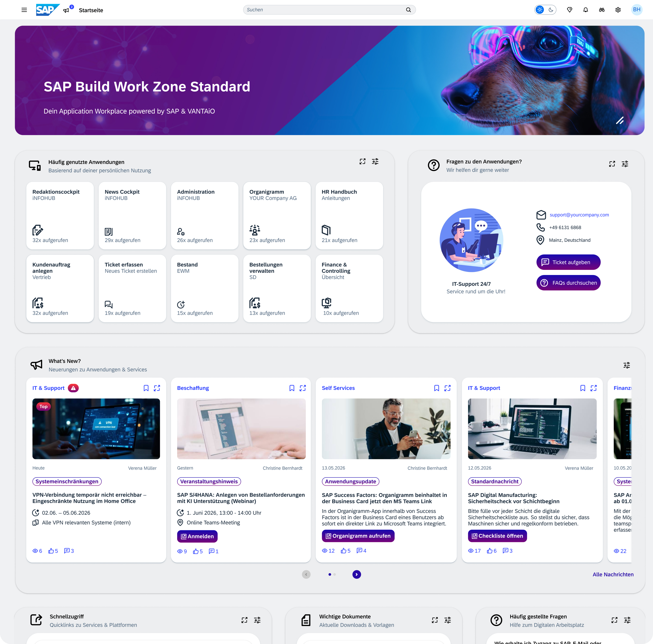Click support@yourcompany.com email link

tap(579, 215)
